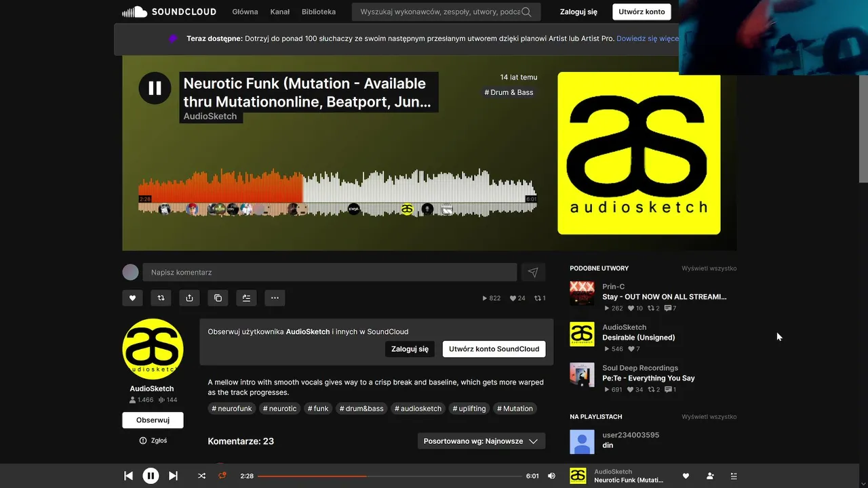Skip to next track in player bar
The height and width of the screenshot is (488, 868).
173,476
